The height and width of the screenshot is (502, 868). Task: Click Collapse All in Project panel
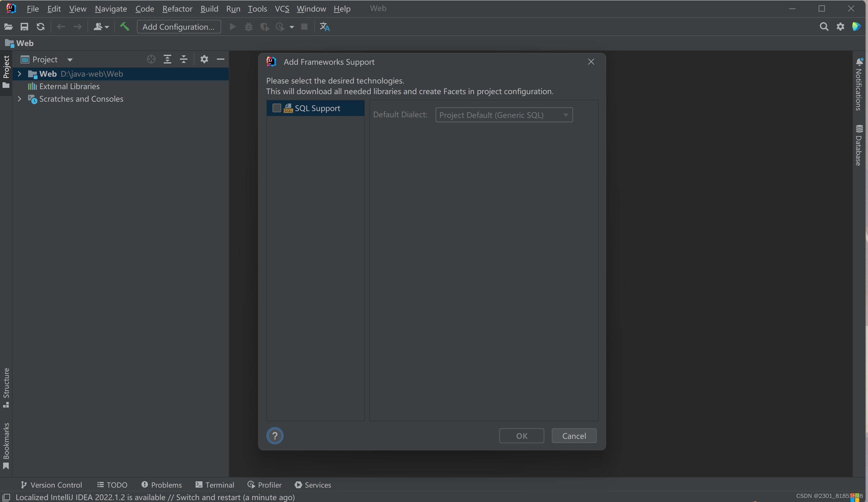pos(184,59)
